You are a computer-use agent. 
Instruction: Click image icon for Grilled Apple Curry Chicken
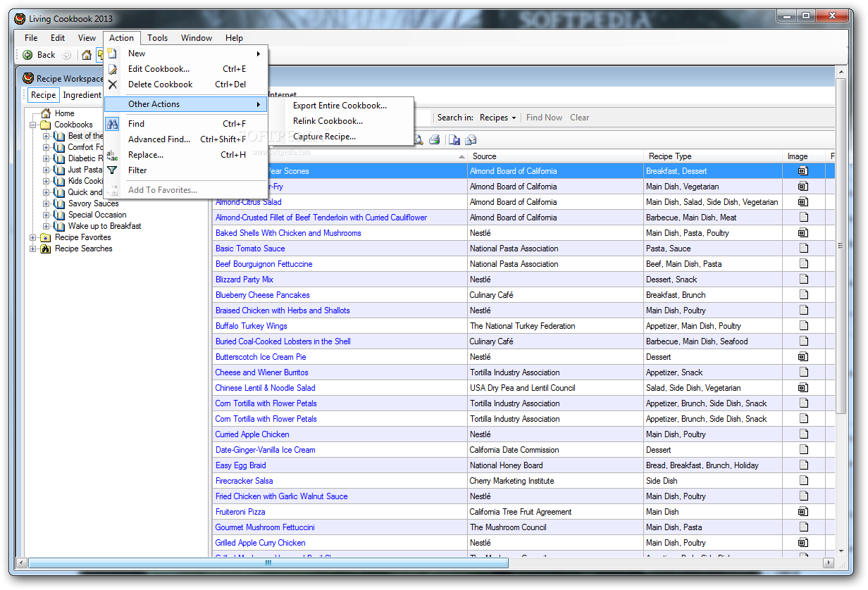tap(803, 543)
